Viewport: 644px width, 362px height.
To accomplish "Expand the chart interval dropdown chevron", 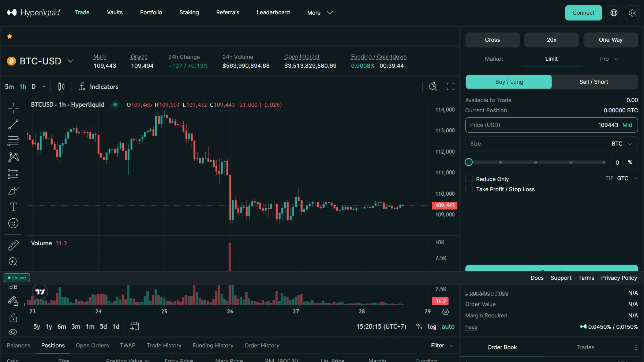I will pos(44,87).
